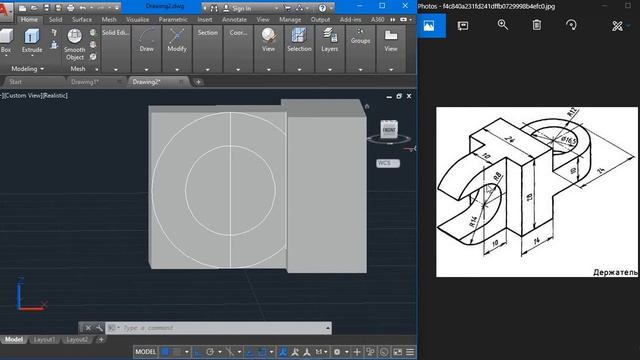Undo with the quick access arrow
Screen dimensions: 640x360
click(x=83, y=8)
